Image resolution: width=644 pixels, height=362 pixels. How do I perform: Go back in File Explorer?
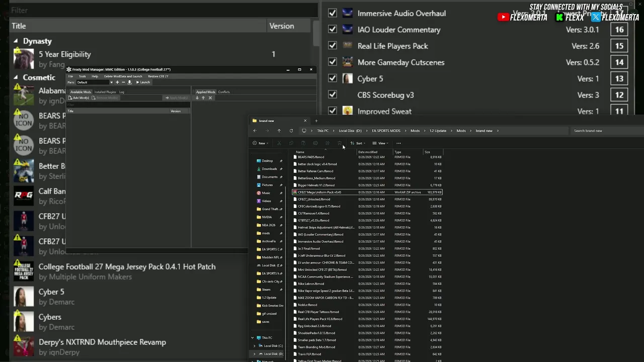(255, 131)
